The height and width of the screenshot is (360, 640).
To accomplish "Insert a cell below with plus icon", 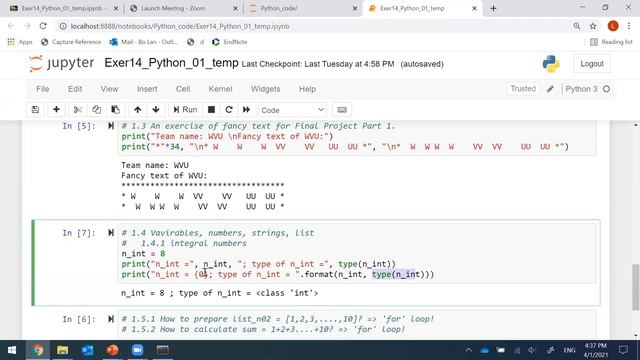I will pyautogui.click(x=56, y=110).
